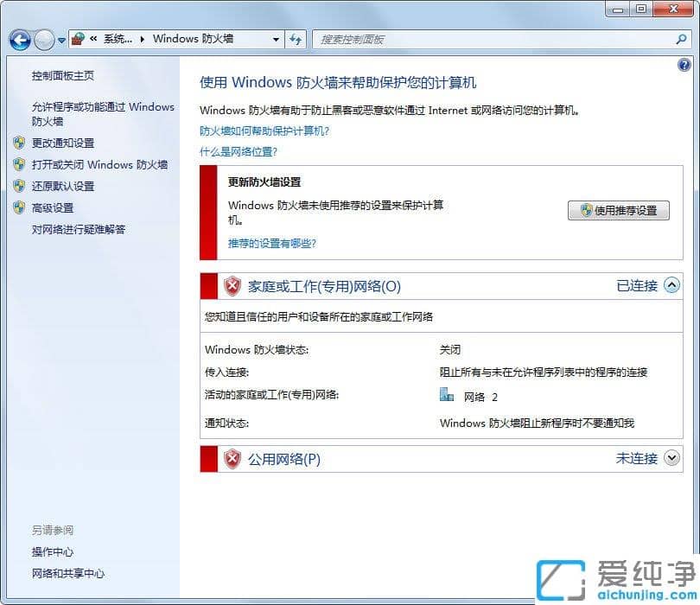The image size is (700, 605).
Task: Open the address bar history dropdown arrow
Action: click(276, 39)
